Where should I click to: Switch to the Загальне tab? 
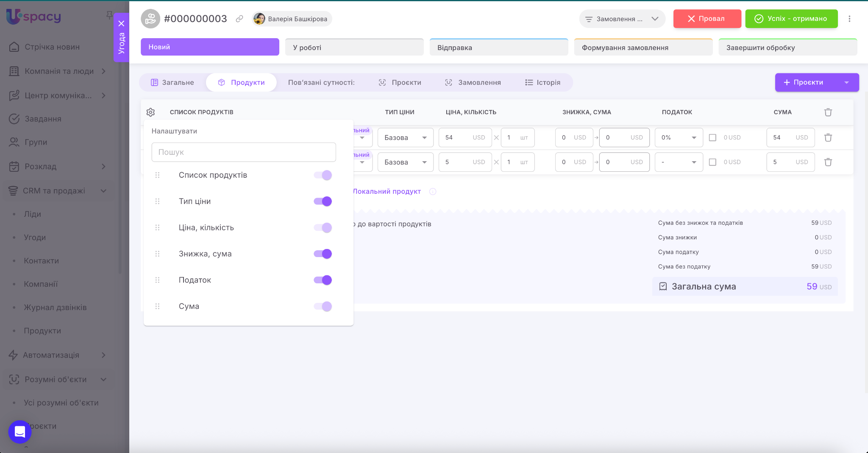click(x=172, y=82)
